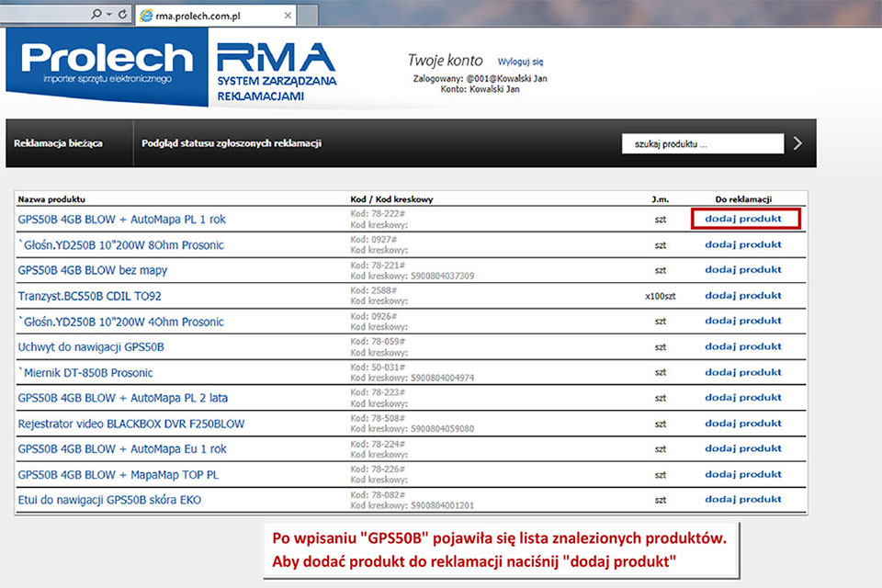The image size is (882, 588).
Task: Click code text Kod: 78-226#
Action: 378,469
